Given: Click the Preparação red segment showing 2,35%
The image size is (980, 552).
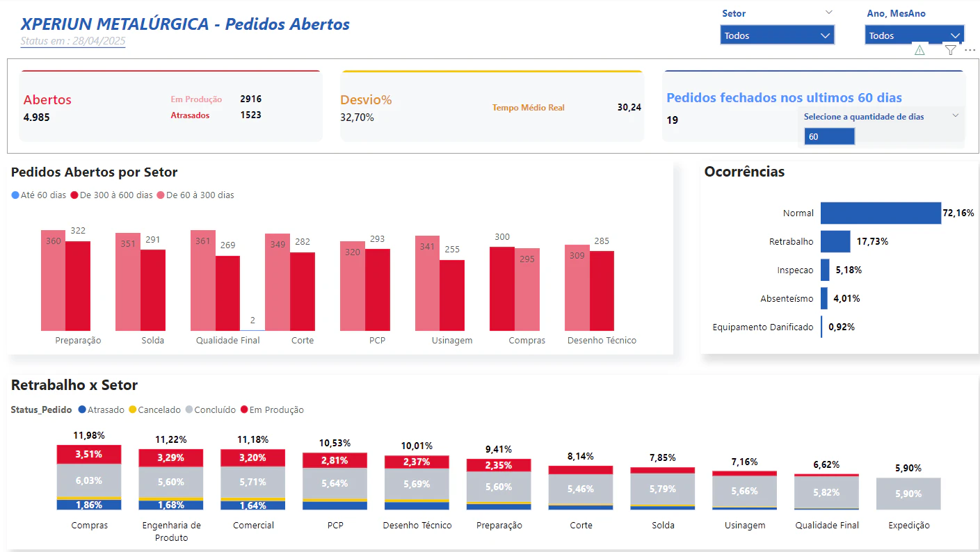Looking at the screenshot, I should point(499,466).
